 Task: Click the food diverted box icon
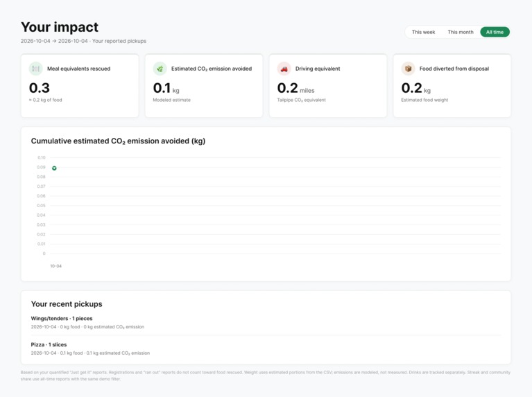pyautogui.click(x=408, y=69)
